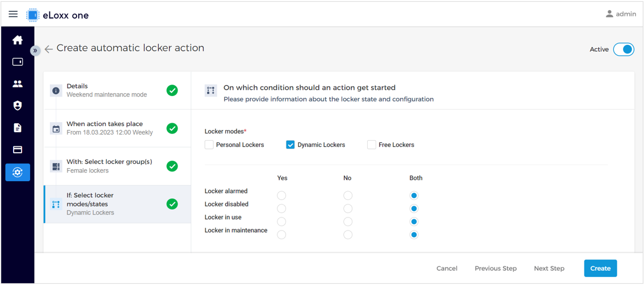
Task: Click the Create automatic locker action heading
Action: [130, 48]
